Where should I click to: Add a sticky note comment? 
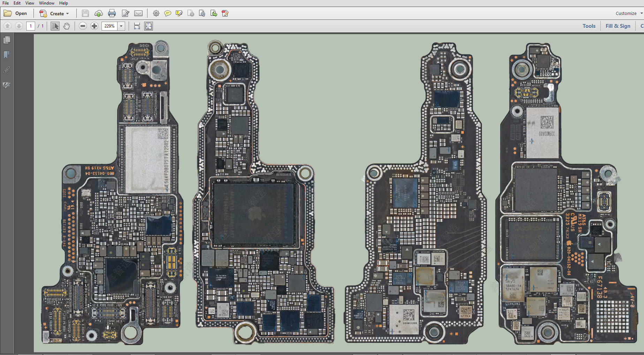click(x=168, y=14)
